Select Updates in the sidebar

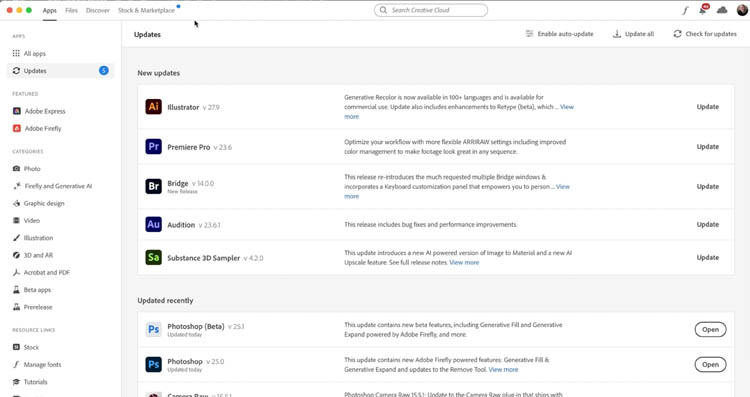coord(60,70)
